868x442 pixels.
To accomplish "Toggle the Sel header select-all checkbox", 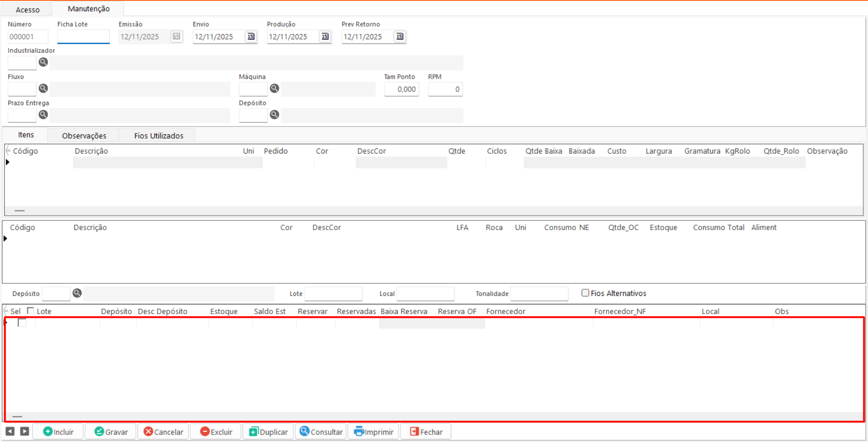I will pyautogui.click(x=31, y=311).
